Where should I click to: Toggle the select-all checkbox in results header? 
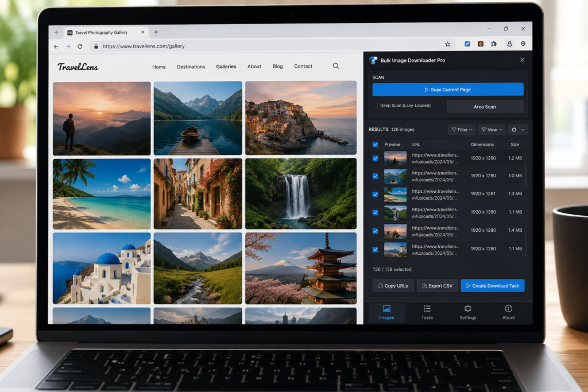(375, 144)
